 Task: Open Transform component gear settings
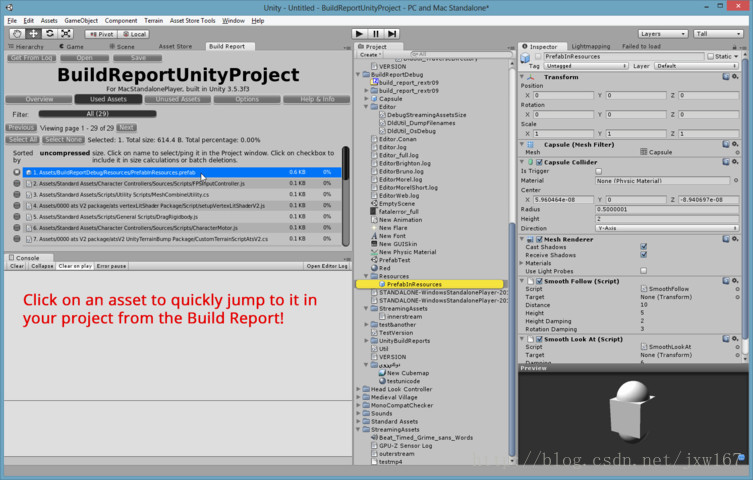(735, 77)
